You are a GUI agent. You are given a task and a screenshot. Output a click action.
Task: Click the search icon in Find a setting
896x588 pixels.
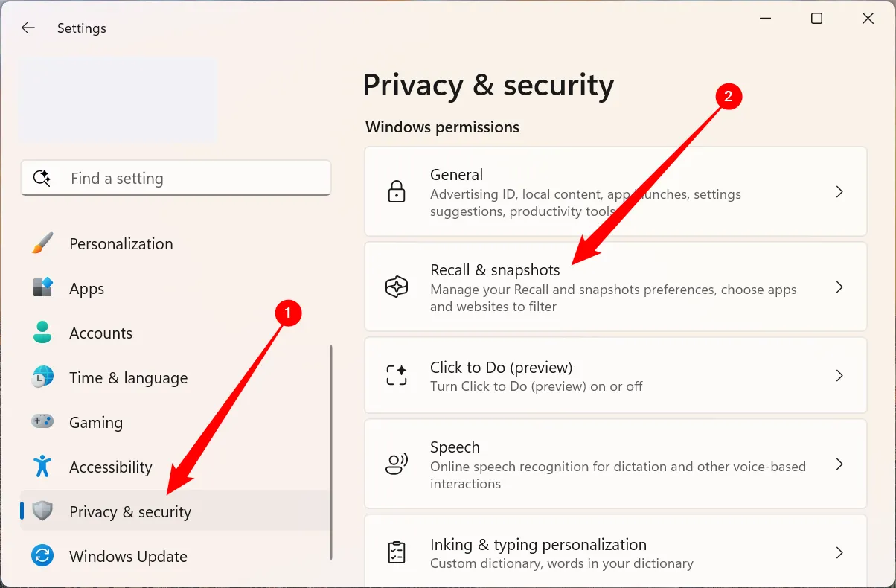[42, 178]
